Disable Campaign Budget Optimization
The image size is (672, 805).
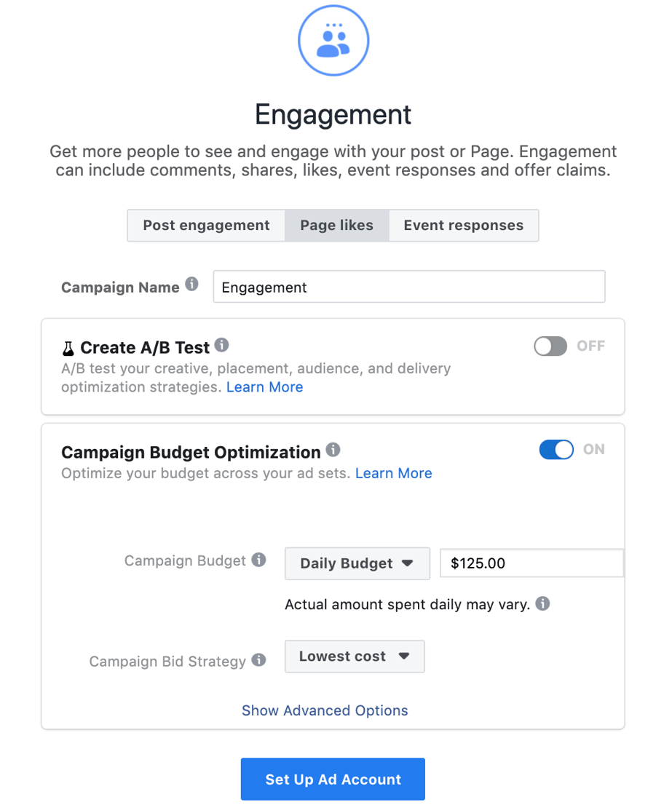pos(556,449)
